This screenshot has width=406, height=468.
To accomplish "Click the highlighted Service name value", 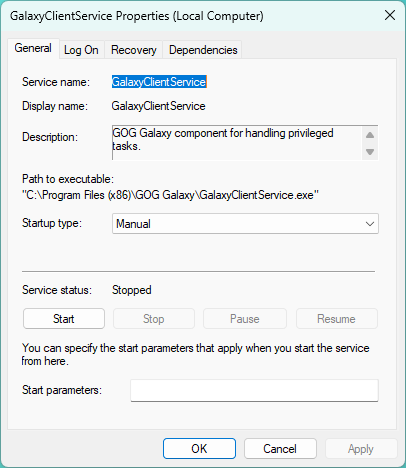I will coord(159,82).
